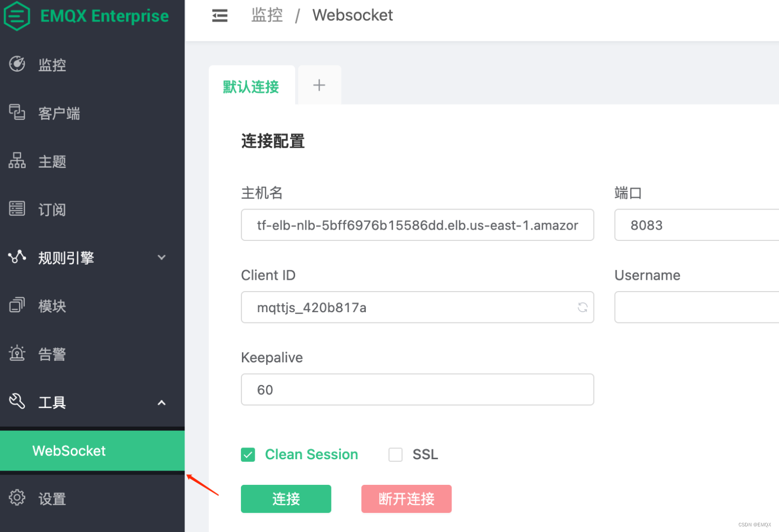Click the Clean Session label text
This screenshot has width=779, height=532.
point(312,455)
